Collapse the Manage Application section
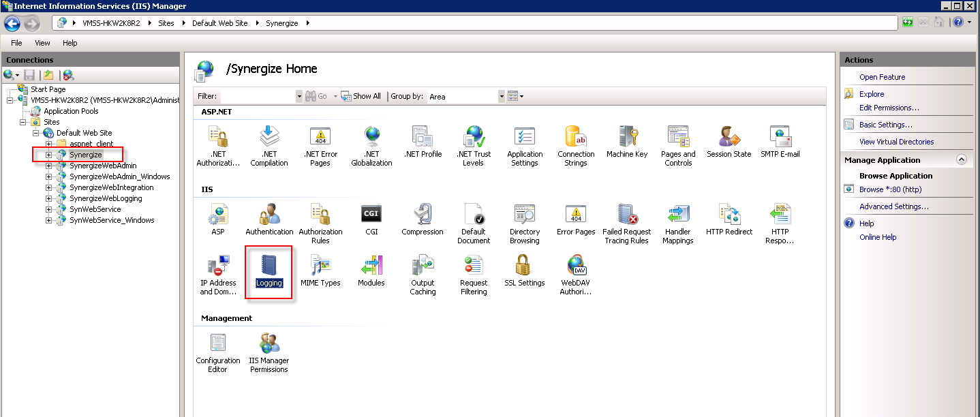 962,159
